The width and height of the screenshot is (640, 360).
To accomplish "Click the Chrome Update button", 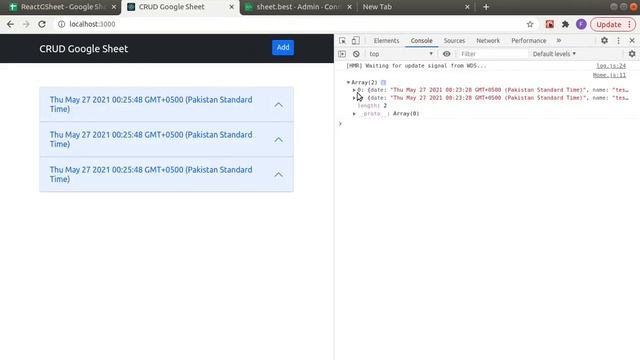I will [x=613, y=24].
